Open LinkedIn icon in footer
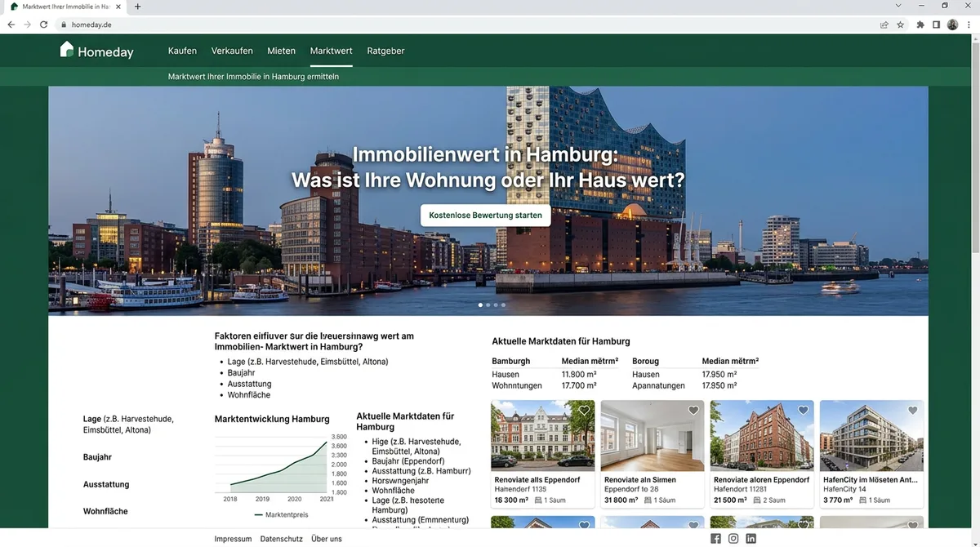Screen dimensions: 980x547 pos(751,539)
